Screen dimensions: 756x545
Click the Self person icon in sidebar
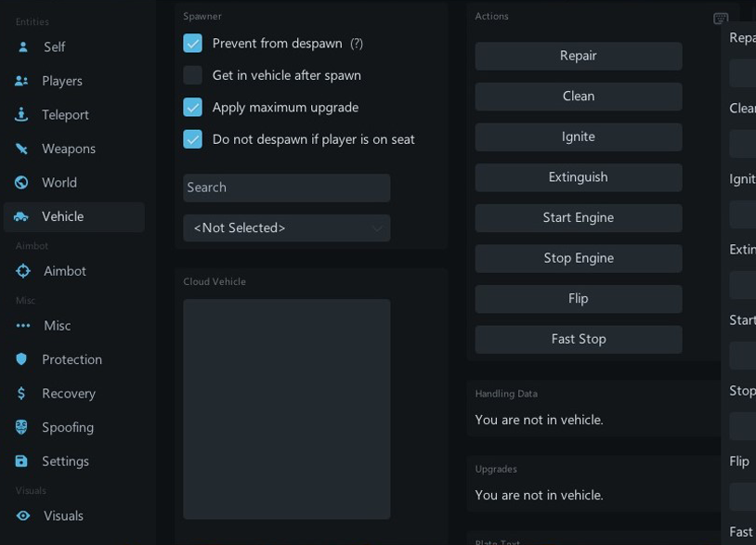(x=22, y=46)
